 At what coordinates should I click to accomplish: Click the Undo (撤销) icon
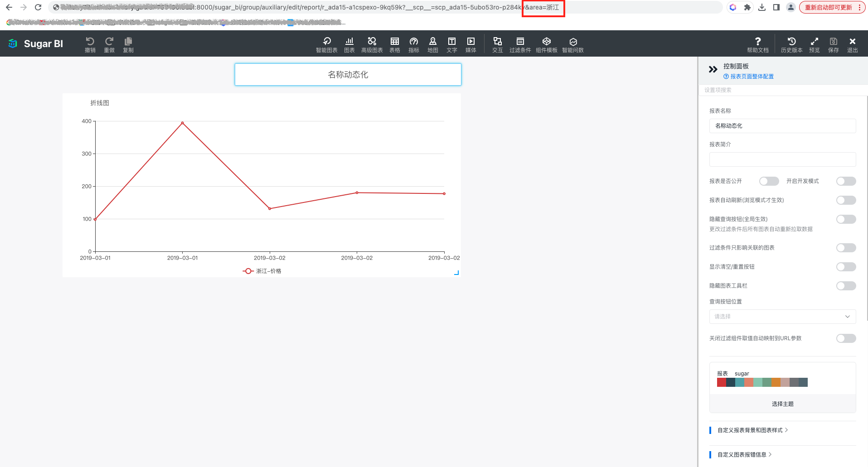[x=90, y=44]
